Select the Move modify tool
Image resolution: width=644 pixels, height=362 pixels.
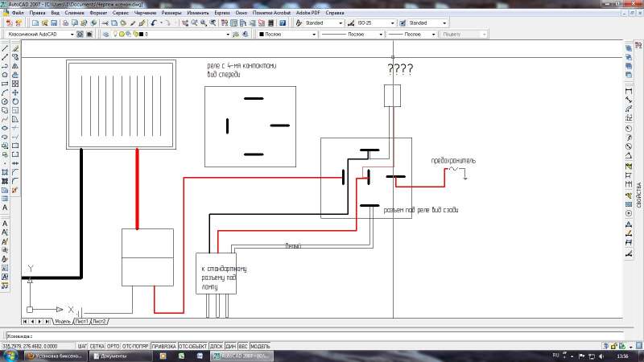(x=15, y=93)
